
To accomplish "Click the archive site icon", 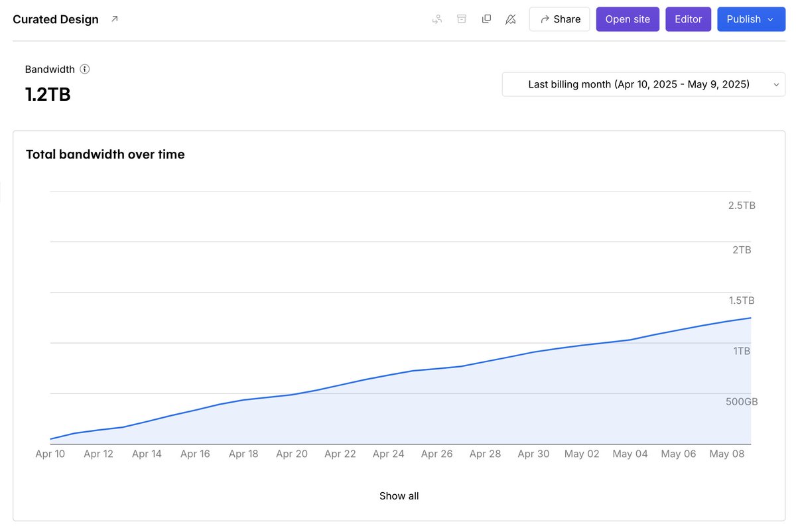I will [462, 19].
